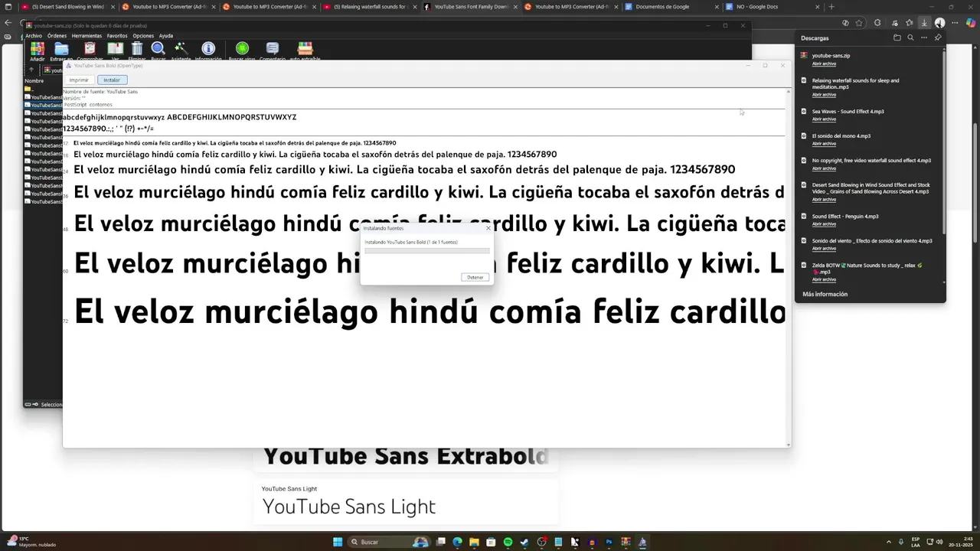
Task: Pin the Descargas panel with pin icon
Action: click(x=938, y=37)
